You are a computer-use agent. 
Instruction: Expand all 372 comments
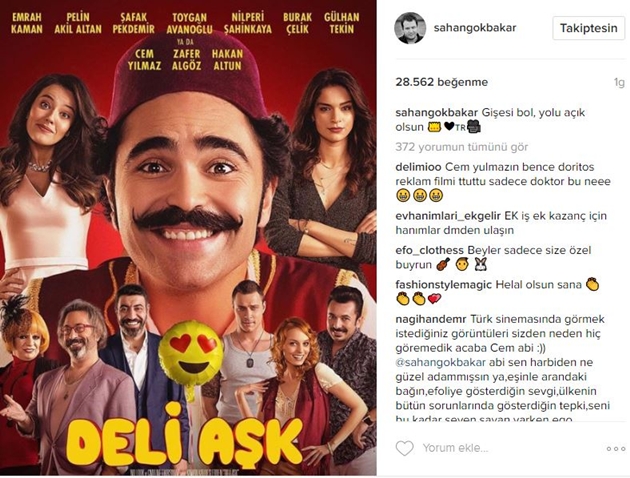click(462, 147)
